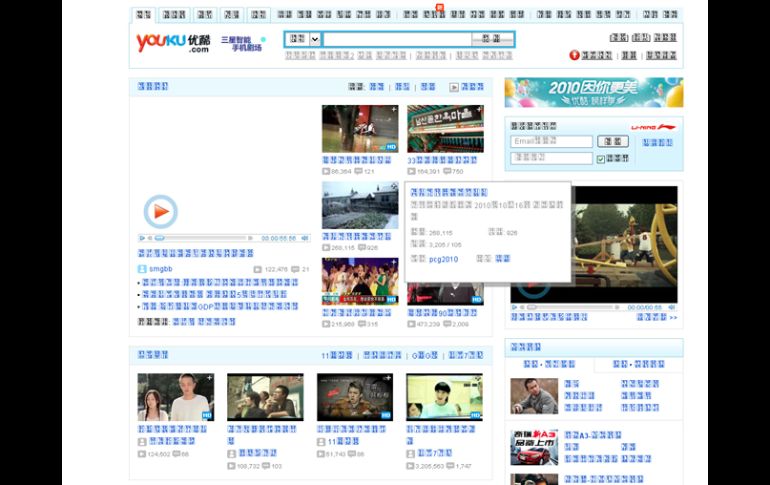The width and height of the screenshot is (770, 485).
Task: Click plus icon on Korean signboard thumbnail
Action: point(478,110)
